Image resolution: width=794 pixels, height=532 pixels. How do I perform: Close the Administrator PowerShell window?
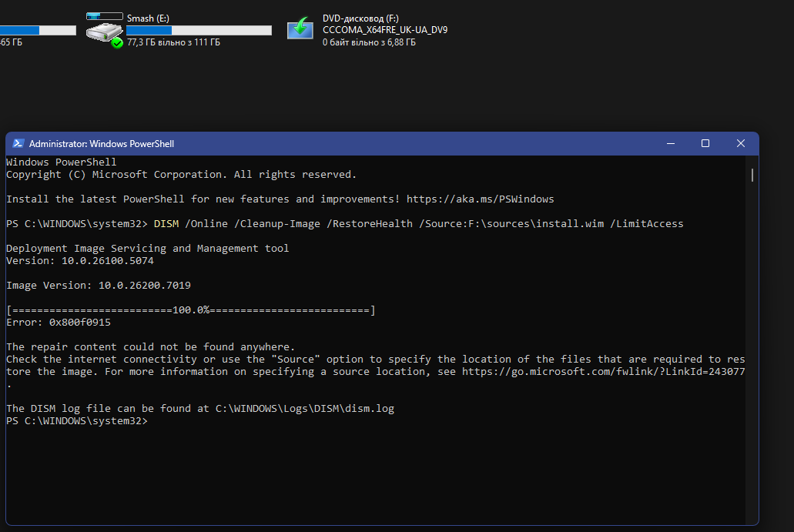pos(740,144)
